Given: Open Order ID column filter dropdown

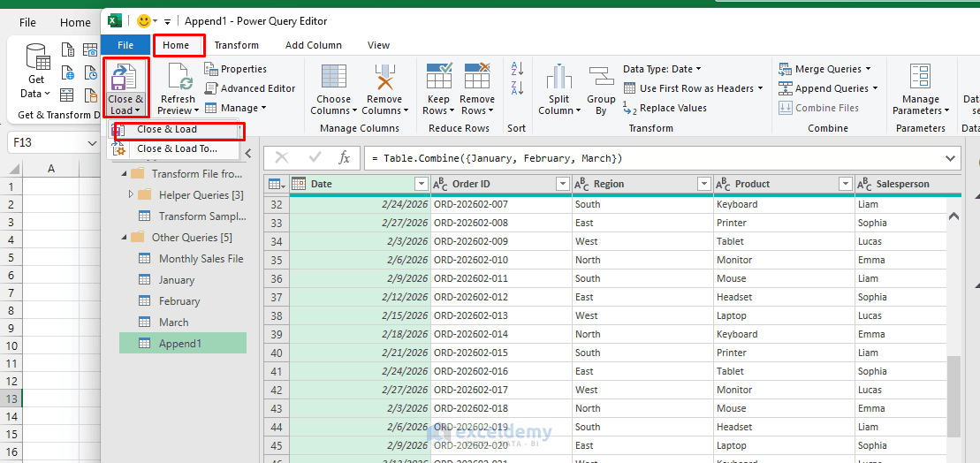Looking at the screenshot, I should 562,184.
